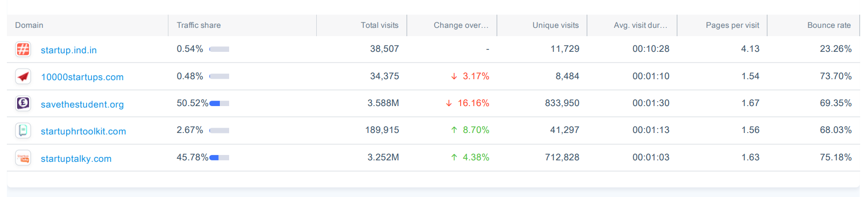Open the startup.ind.in domain link
The width and height of the screenshot is (868, 197).
69,50
